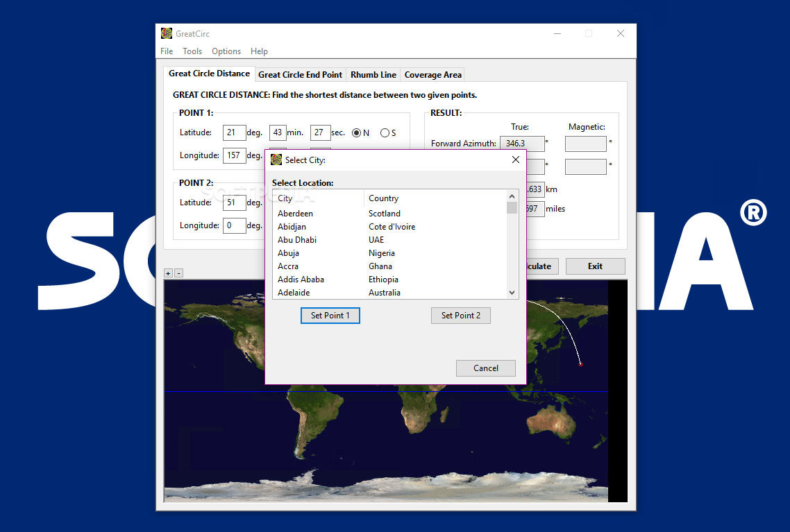Open the Tools menu
Screen dimensions: 790x532
[x=192, y=51]
